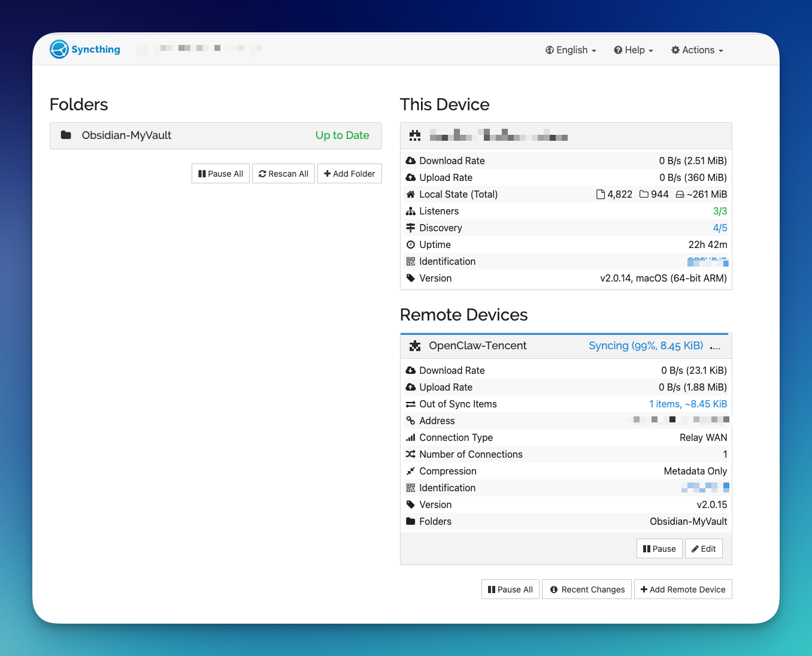Click the Syncthing logo icon
Viewport: 812px width, 656px height.
[59, 49]
